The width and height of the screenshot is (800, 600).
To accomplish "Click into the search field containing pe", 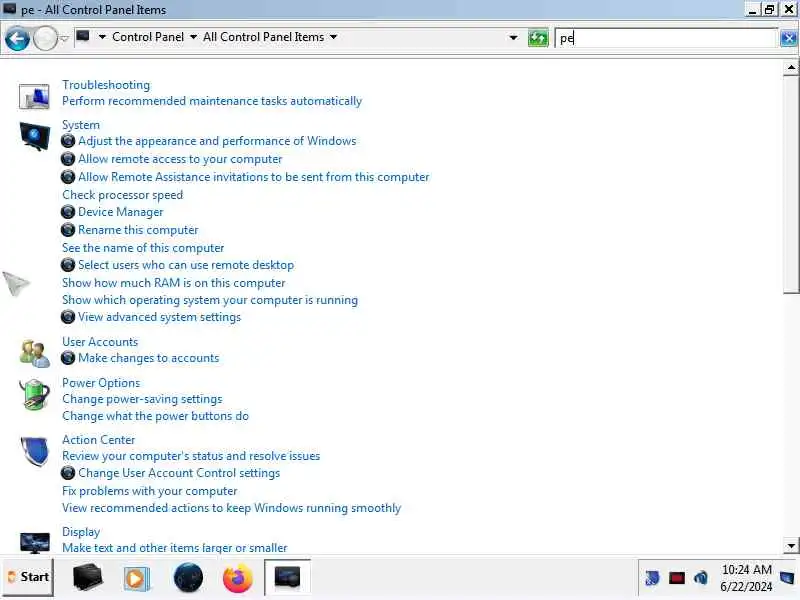I will 666,38.
